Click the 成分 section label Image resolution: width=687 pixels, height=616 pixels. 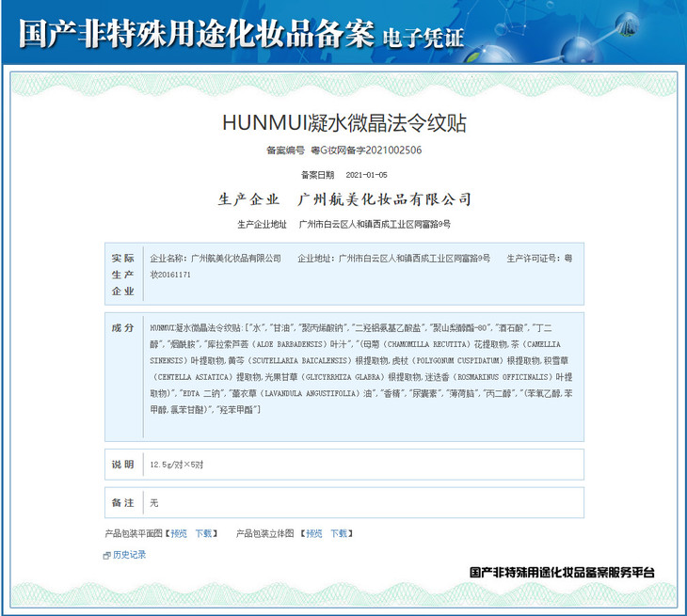122,327
